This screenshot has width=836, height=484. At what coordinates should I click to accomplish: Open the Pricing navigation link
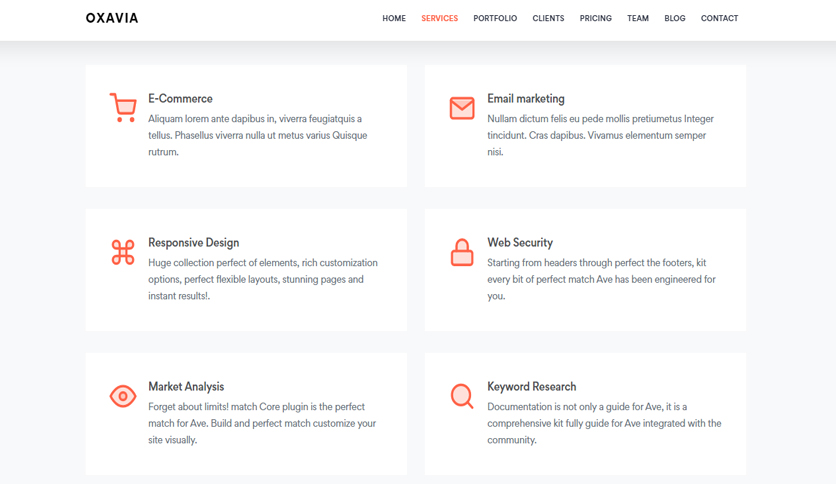(596, 18)
